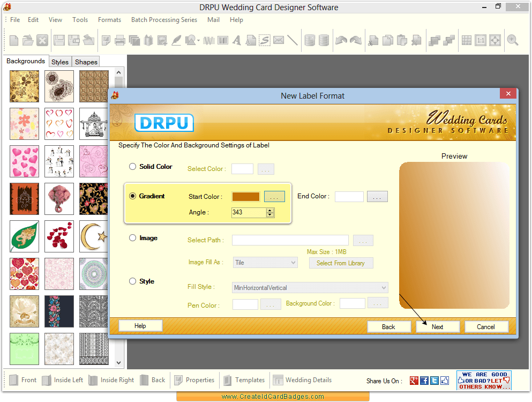
Task: Select the Gradient radio button
Action: [x=133, y=196]
